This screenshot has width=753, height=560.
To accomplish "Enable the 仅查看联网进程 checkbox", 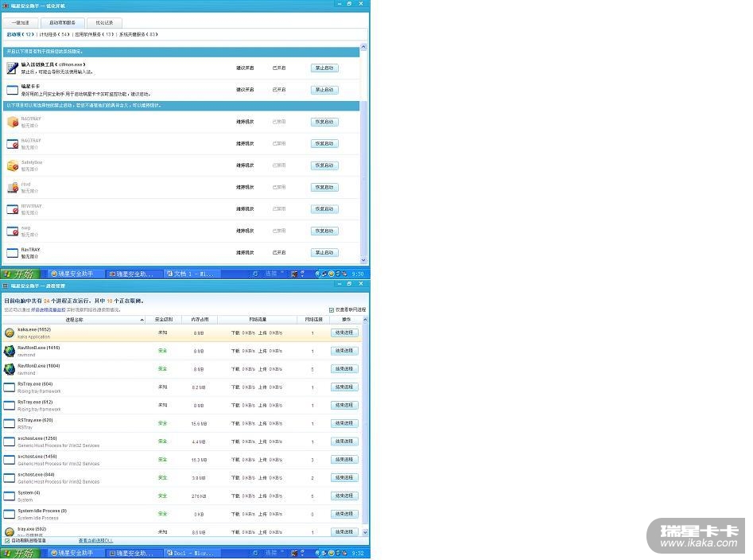I will pyautogui.click(x=332, y=309).
